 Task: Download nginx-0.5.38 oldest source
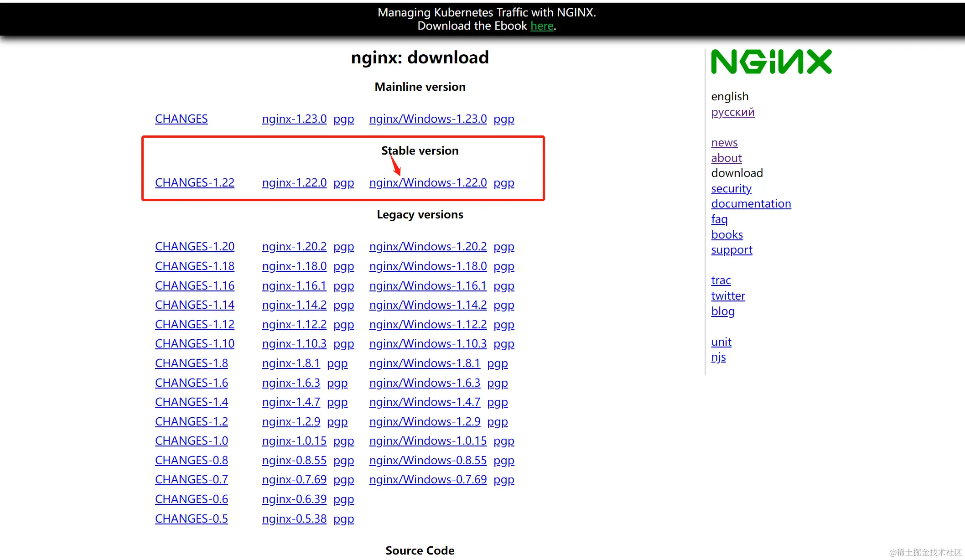294,519
